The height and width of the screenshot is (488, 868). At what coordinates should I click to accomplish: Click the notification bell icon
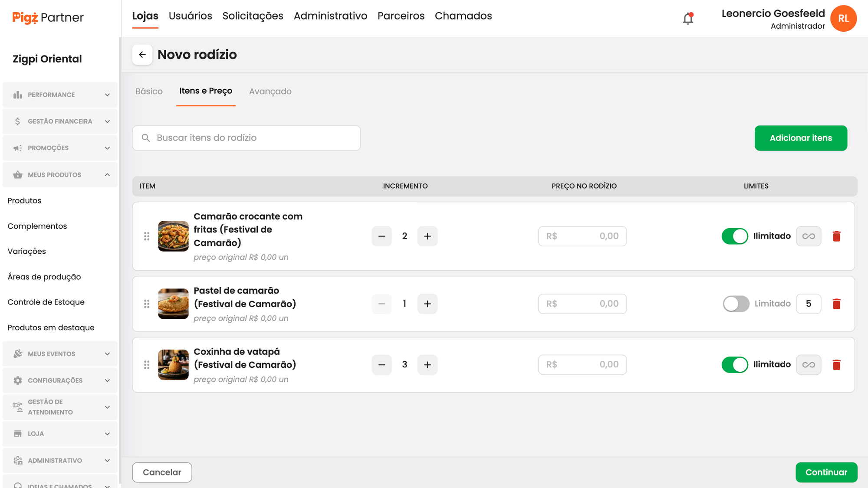click(688, 19)
